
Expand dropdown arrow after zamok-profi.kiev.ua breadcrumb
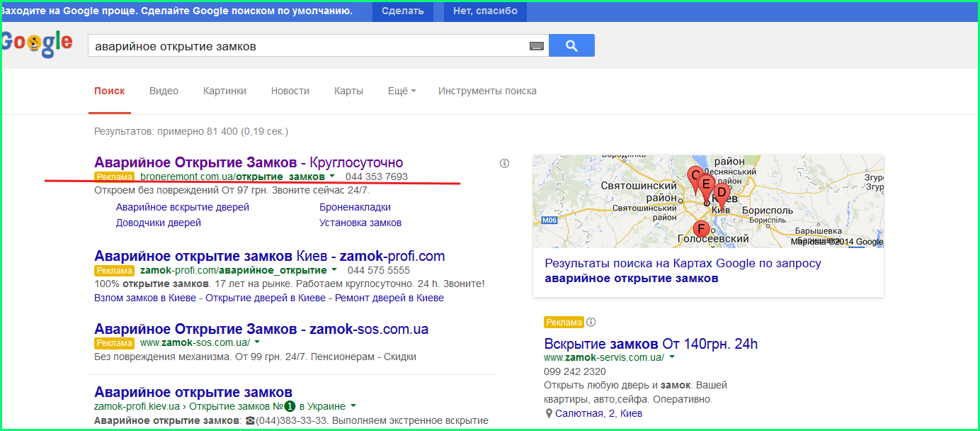(353, 405)
